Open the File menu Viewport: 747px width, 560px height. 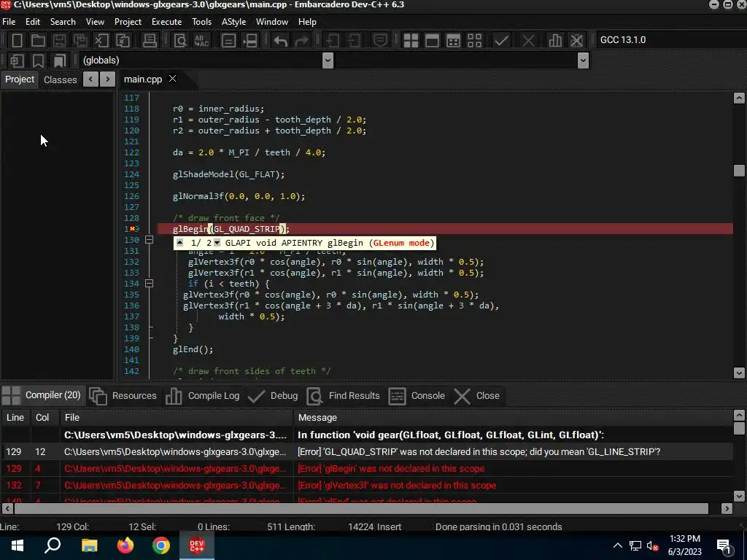click(9, 22)
